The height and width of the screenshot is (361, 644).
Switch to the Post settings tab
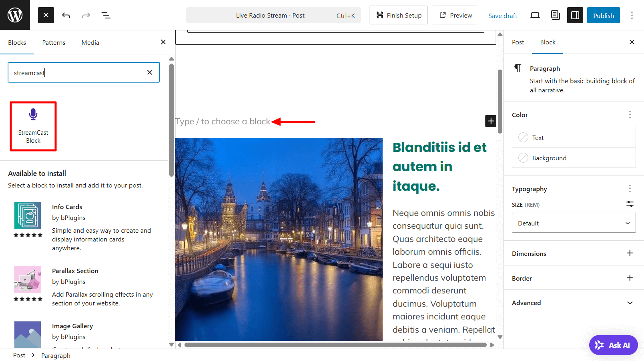tap(518, 42)
